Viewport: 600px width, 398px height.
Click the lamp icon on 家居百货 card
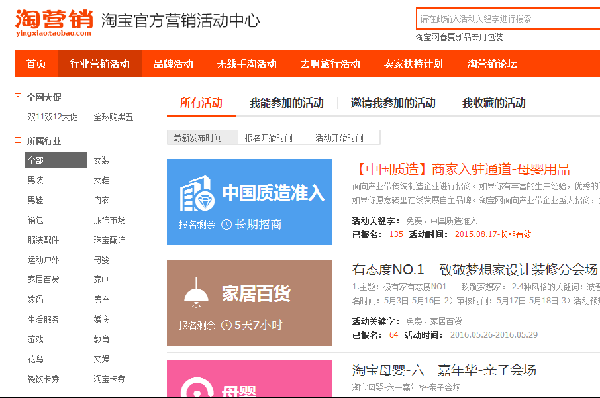coord(196,293)
